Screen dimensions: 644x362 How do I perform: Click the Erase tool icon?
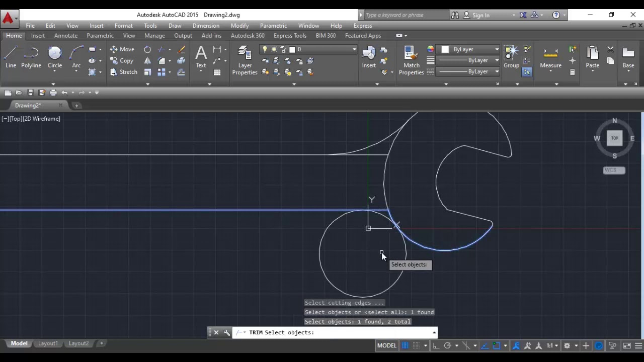[181, 49]
